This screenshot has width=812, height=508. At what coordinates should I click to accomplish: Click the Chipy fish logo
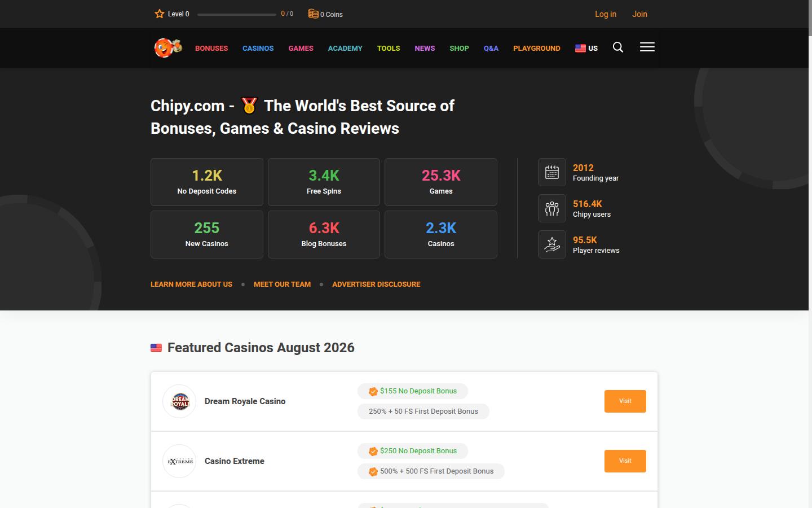[x=168, y=47]
